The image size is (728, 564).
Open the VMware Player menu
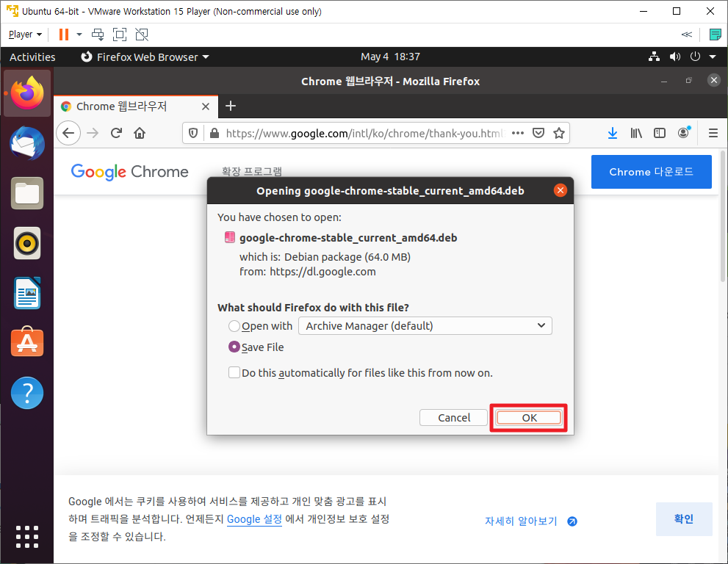[25, 35]
